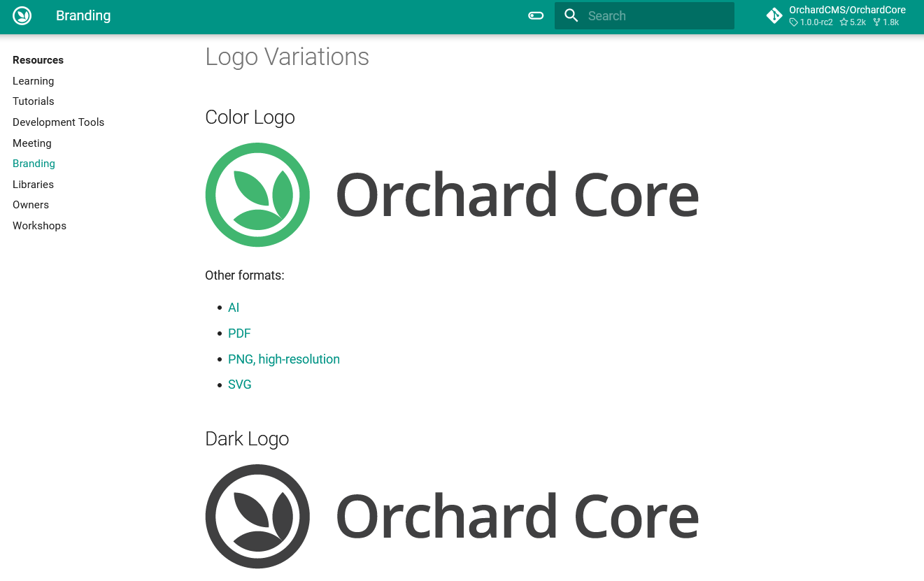This screenshot has height=581, width=924.
Task: Open OrchardCMS/OrchardCore repository link
Action: pos(847,10)
